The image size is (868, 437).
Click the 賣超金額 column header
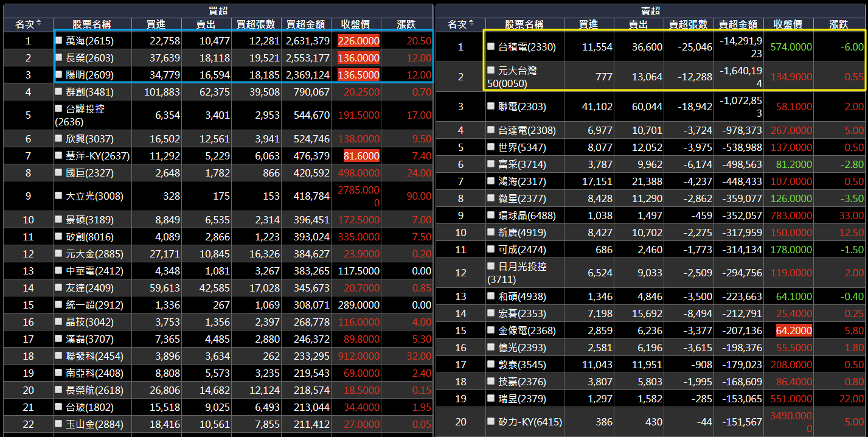pos(738,24)
